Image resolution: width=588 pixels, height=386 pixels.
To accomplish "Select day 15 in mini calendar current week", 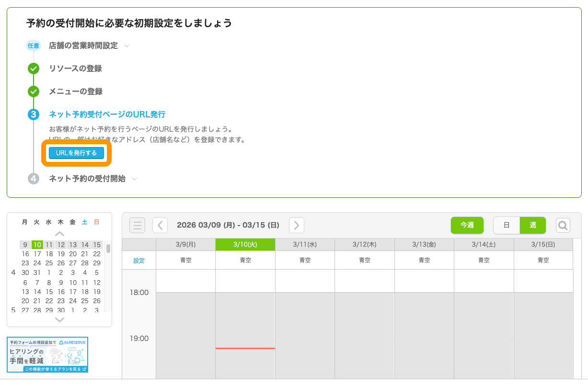I will (x=97, y=245).
